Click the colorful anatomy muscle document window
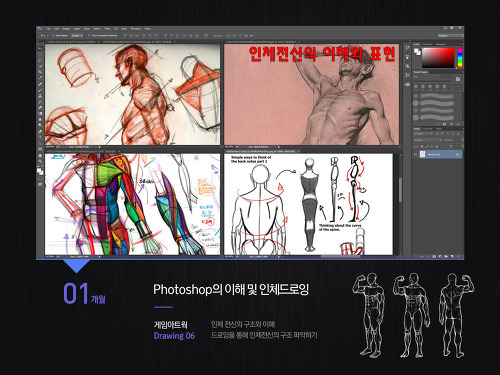 click(x=133, y=204)
